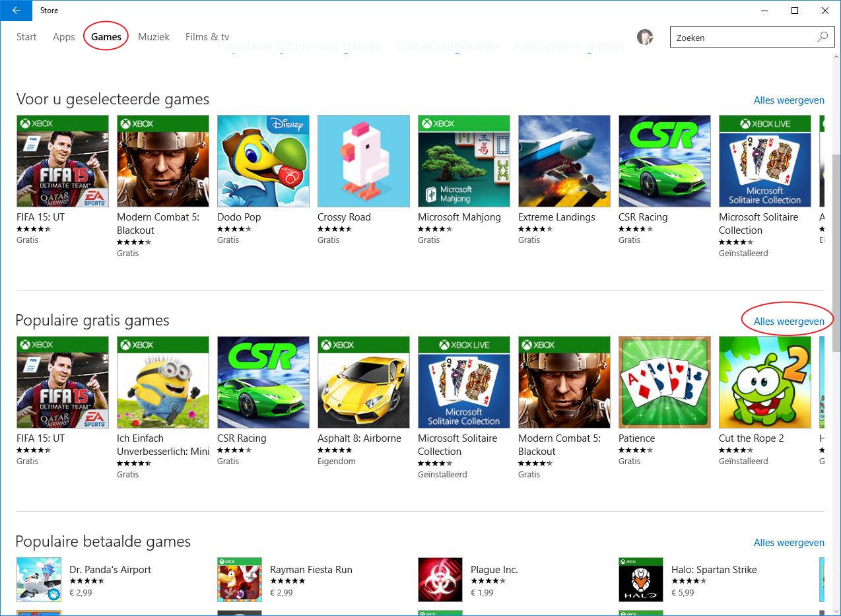Open the Patience card game tile
Screen dimensions: 841x616
[665, 382]
